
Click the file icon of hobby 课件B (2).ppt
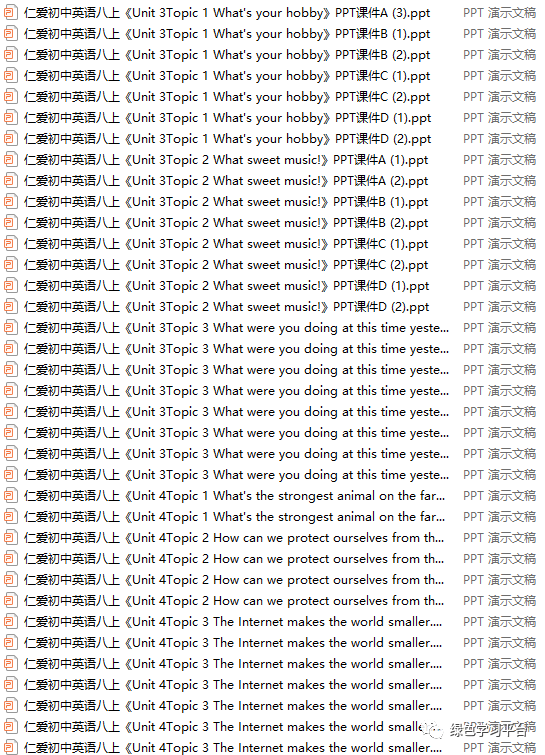click(10, 55)
